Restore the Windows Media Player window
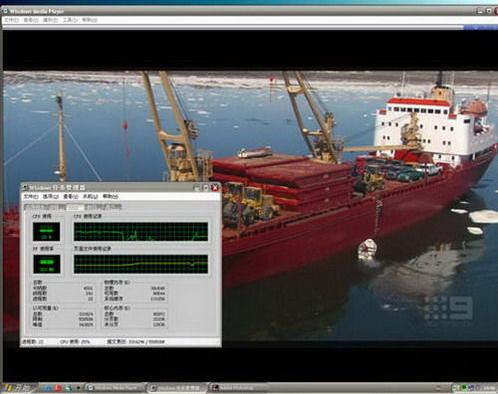Image resolution: width=498 pixels, height=394 pixels. (489, 11)
